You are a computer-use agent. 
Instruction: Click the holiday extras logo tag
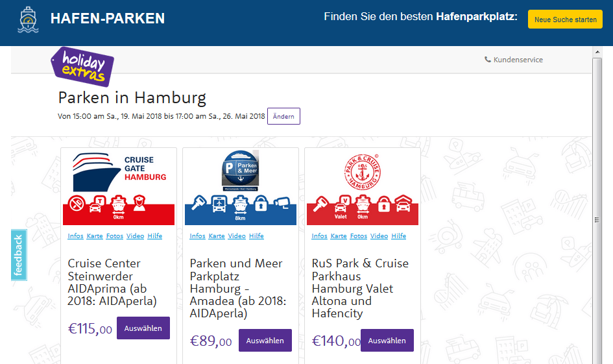coord(82,66)
